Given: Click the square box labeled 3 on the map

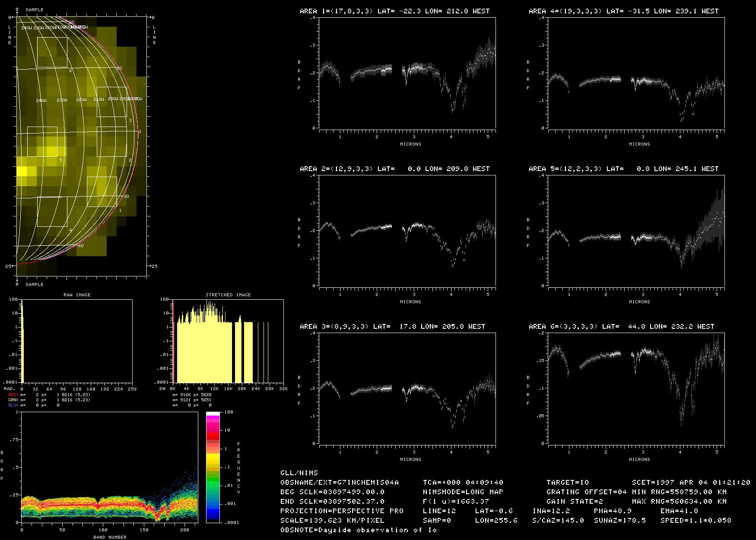Looking at the screenshot, I should [111, 102].
